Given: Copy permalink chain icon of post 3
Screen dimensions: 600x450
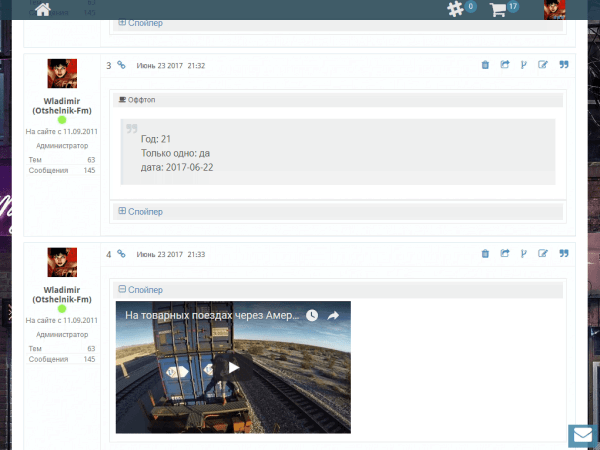Looking at the screenshot, I should [121, 65].
